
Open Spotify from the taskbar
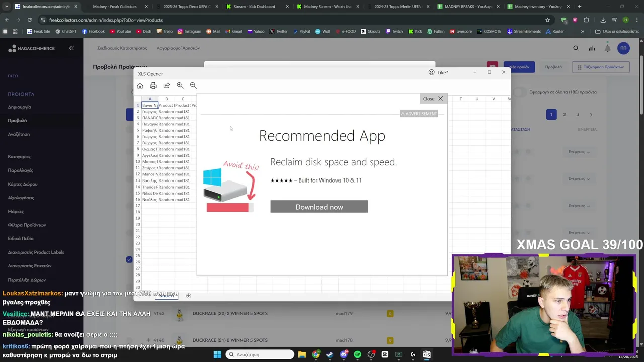pos(357,354)
